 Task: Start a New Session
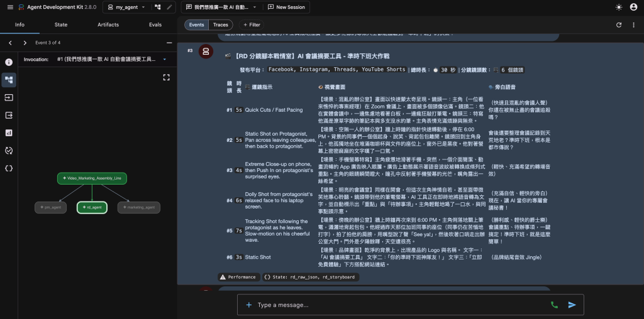286,8
